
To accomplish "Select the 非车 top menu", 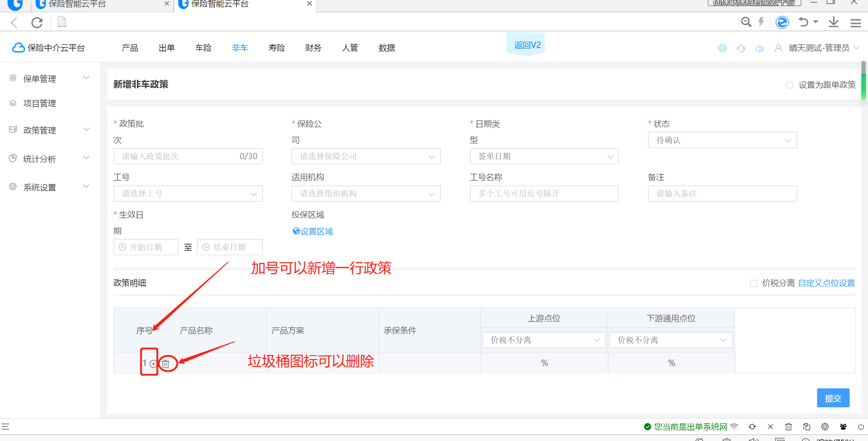I will click(x=240, y=48).
